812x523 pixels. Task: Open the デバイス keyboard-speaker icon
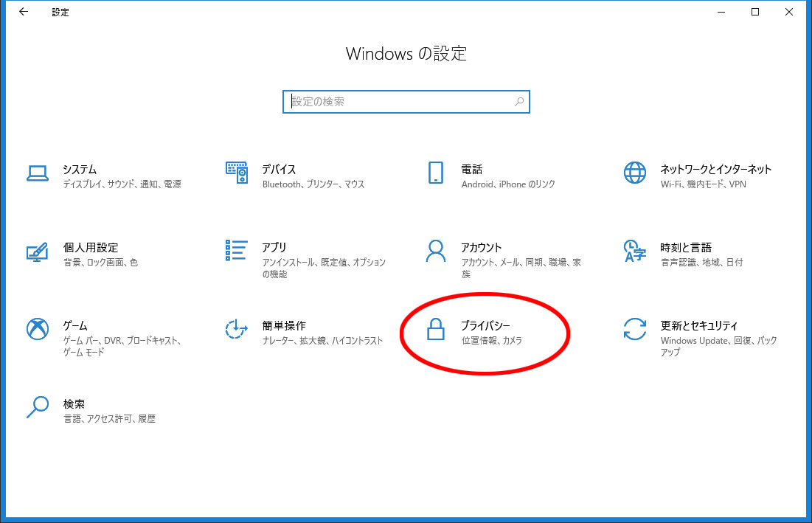237,173
